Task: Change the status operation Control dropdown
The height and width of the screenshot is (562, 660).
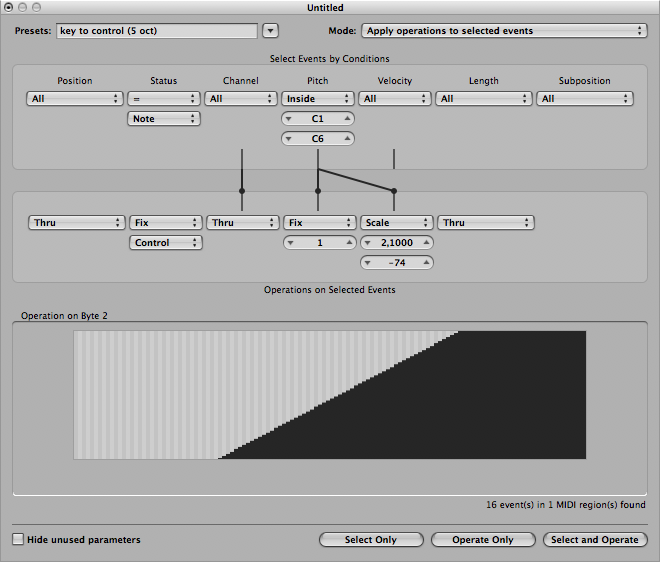Action: (x=165, y=243)
